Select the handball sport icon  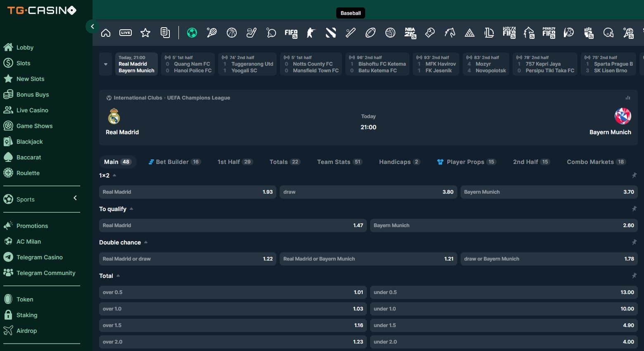tap(569, 33)
